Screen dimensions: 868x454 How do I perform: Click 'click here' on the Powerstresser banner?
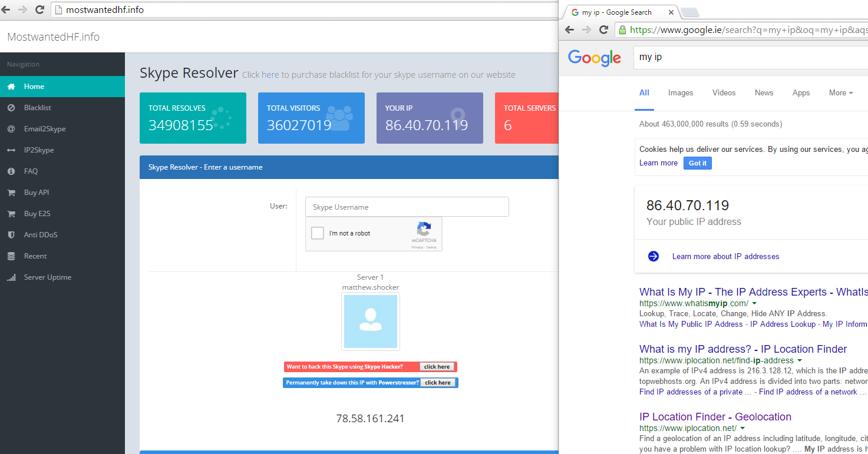(x=438, y=383)
